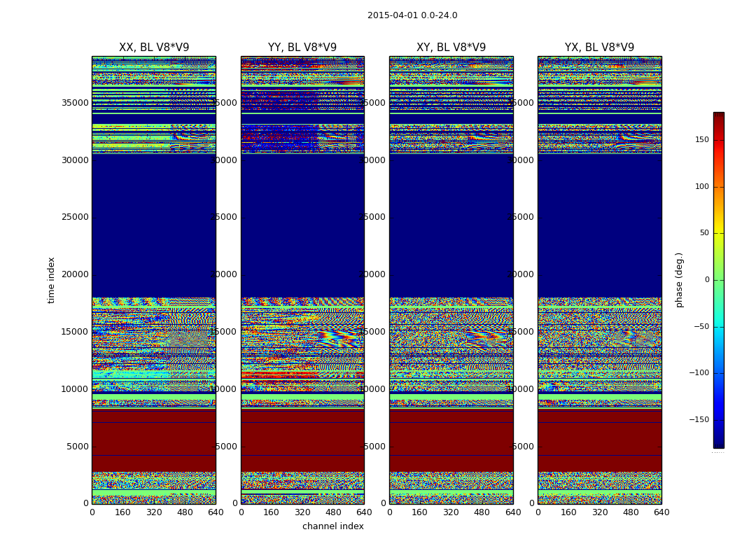This screenshot has height=560, width=735.
Task: Click the 100 tick label on colorbar
Action: (x=702, y=186)
